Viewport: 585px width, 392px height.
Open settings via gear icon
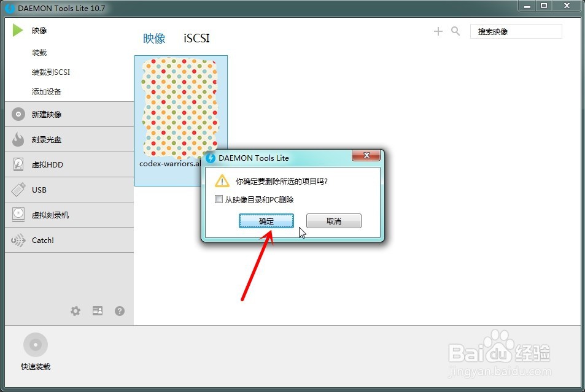(x=76, y=310)
